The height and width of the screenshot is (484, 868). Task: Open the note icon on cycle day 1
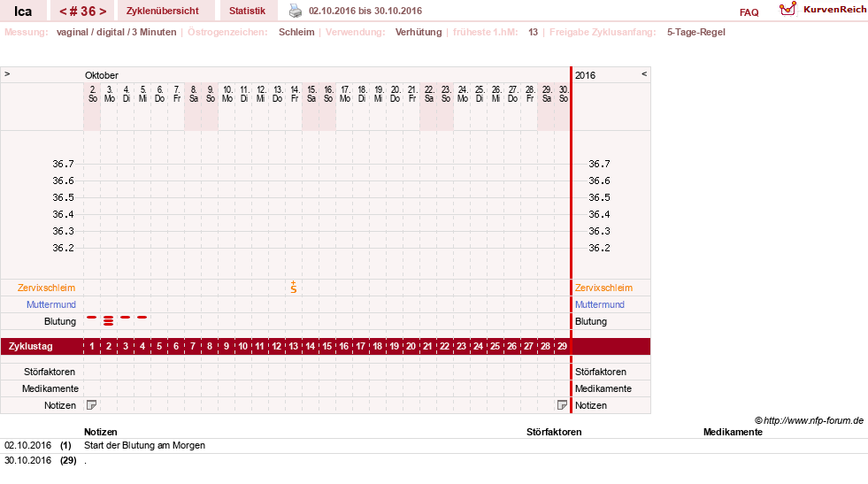[92, 405]
